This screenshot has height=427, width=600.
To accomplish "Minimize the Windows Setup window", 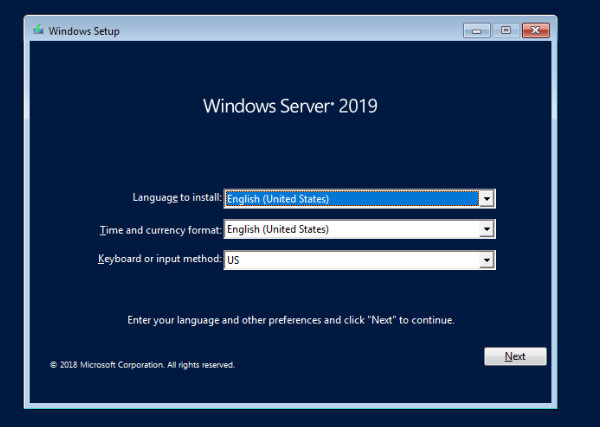I will click(476, 30).
